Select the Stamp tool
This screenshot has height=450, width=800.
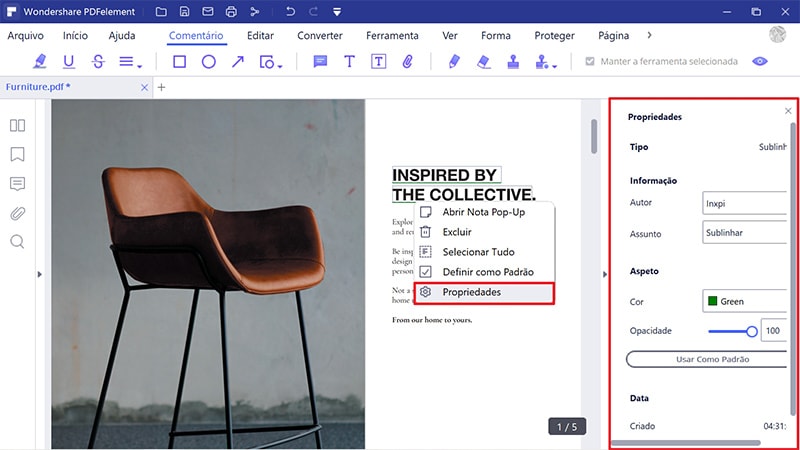click(x=513, y=62)
